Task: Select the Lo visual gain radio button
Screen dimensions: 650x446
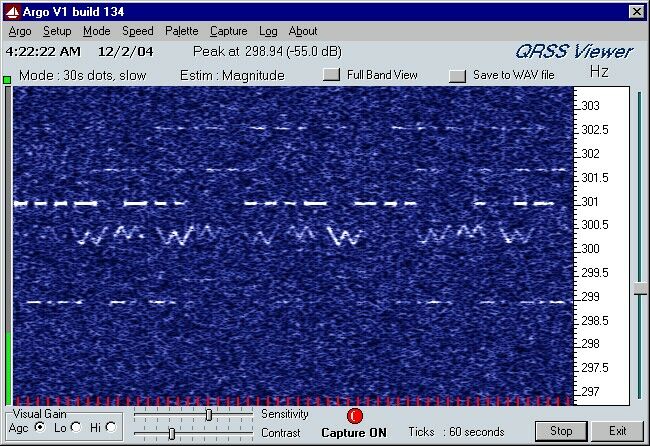Action: [76, 427]
